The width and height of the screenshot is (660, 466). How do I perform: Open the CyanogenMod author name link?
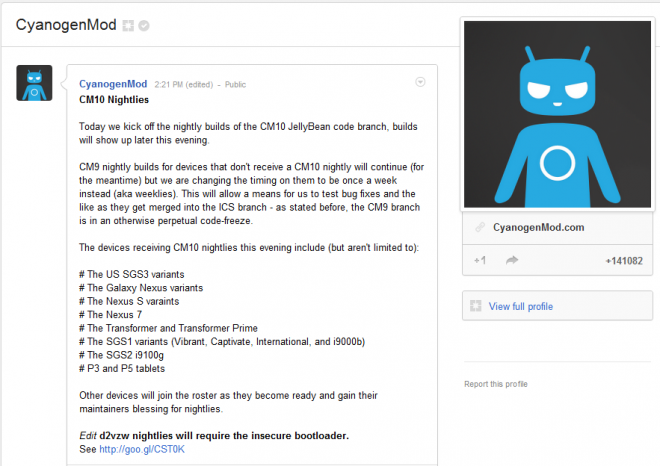113,84
